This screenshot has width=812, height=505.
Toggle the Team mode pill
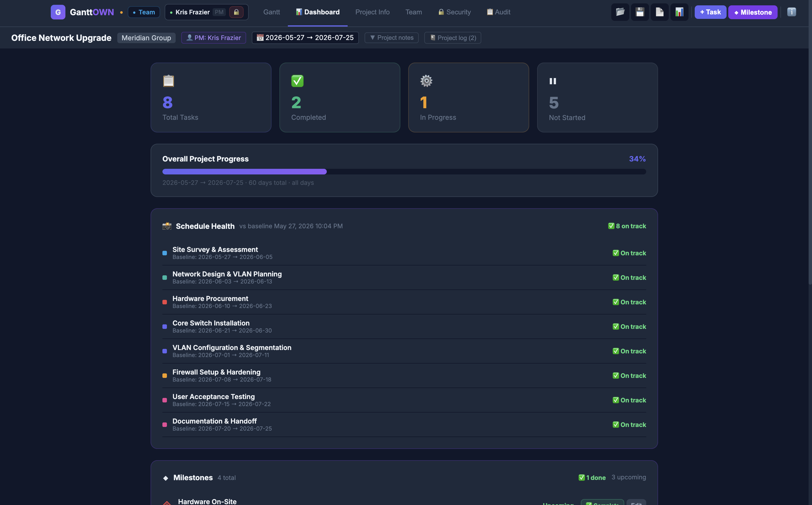pos(144,12)
